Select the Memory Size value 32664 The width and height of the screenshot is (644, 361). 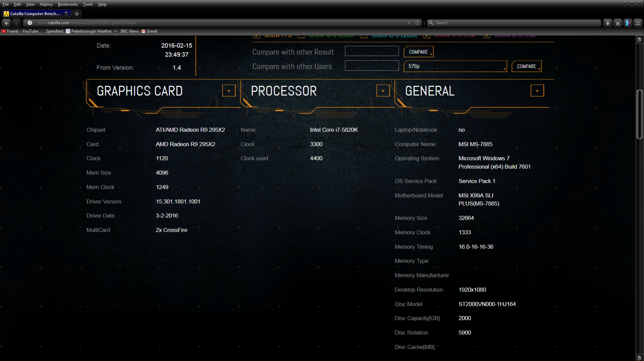pos(466,218)
